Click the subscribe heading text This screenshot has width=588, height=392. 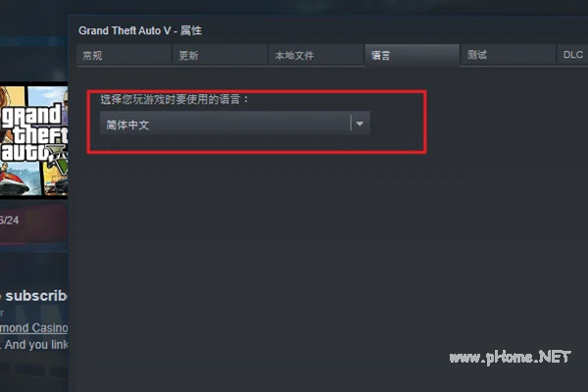click(x=36, y=296)
